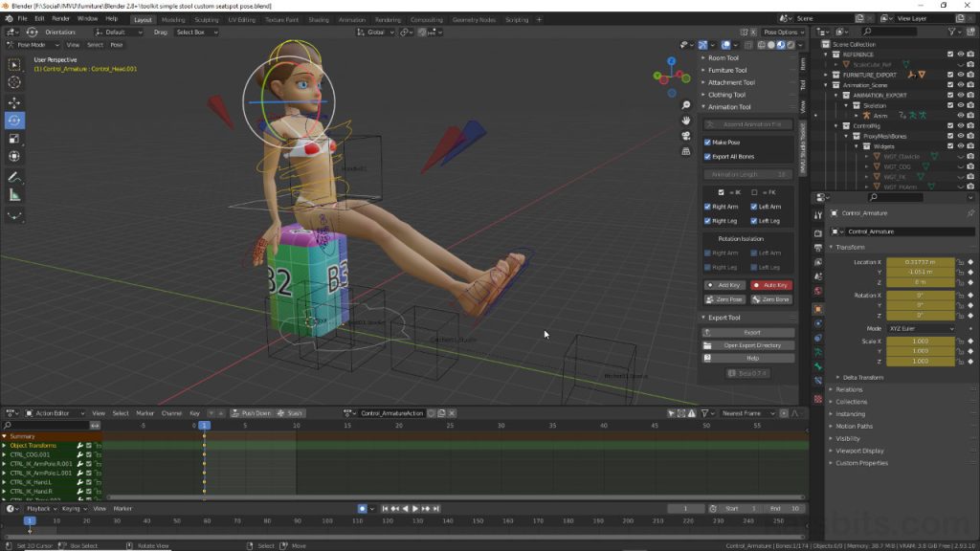Open the Outliner filter options funnel icon

point(951,32)
